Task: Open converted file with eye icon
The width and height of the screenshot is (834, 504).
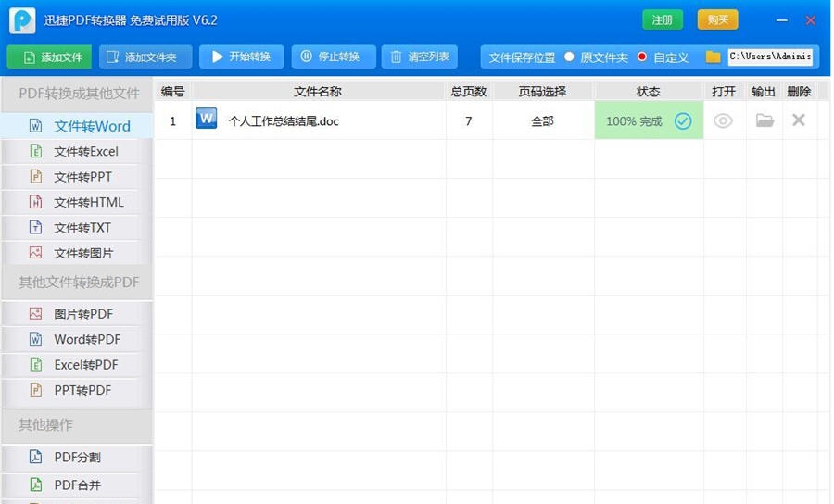Action: coord(723,121)
